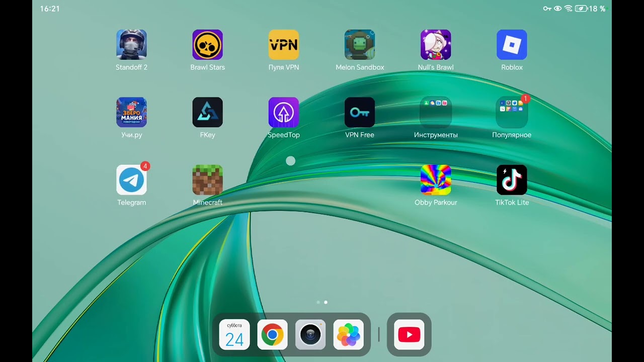Open the Camera app in dock
644x362 pixels.
(x=310, y=334)
